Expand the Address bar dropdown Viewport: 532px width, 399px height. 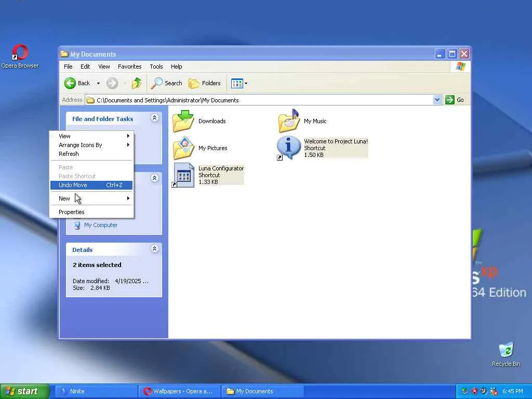tap(437, 100)
